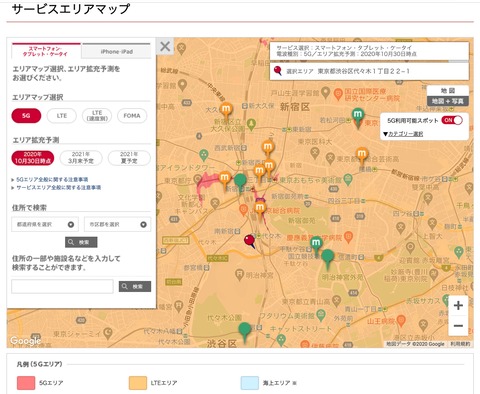Select the FOMA area map option
Image resolution: width=480 pixels, height=394 pixels.
132,116
